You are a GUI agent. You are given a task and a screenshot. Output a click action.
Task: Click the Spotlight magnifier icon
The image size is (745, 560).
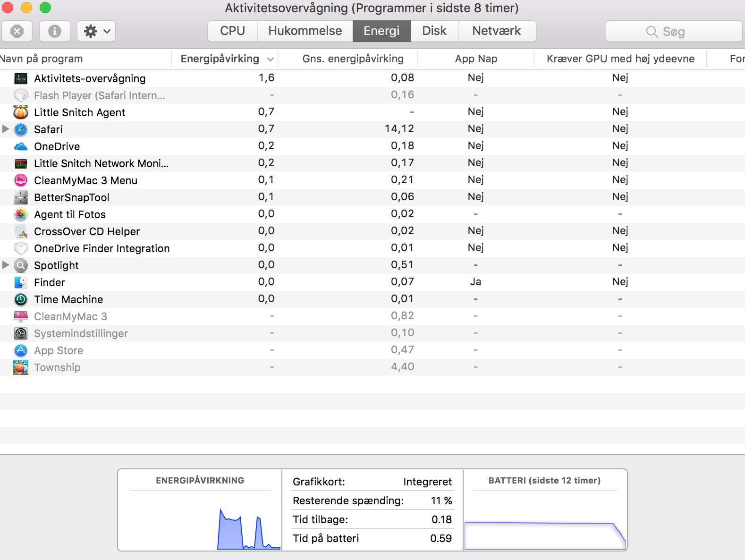[21, 265]
